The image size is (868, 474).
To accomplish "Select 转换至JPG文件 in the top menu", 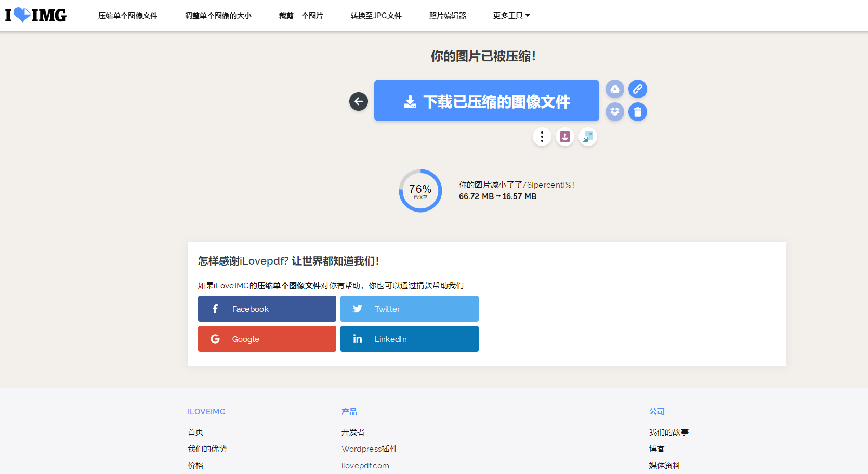I will click(x=376, y=16).
